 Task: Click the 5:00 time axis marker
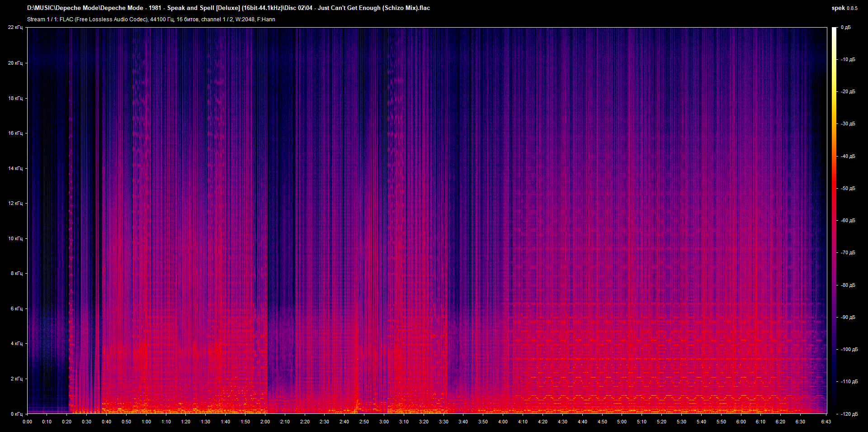[x=622, y=422]
